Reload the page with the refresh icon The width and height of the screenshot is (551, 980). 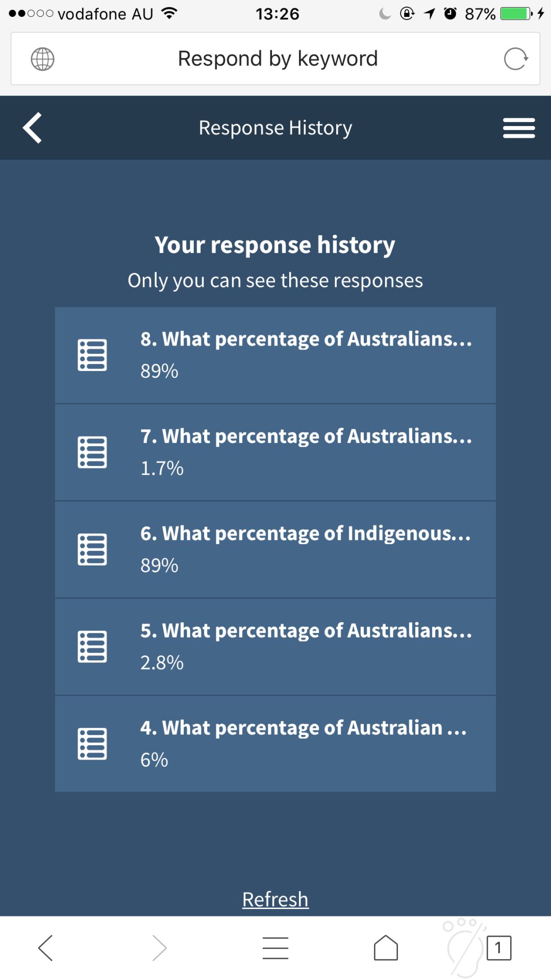coord(515,59)
